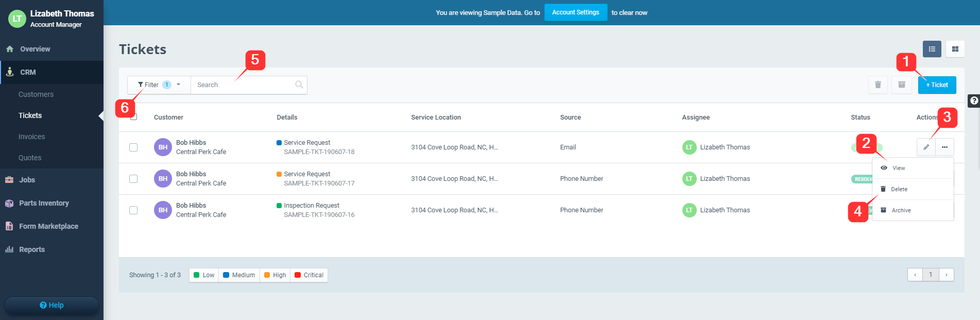Go to Account Settings
980x320 pixels.
click(575, 12)
